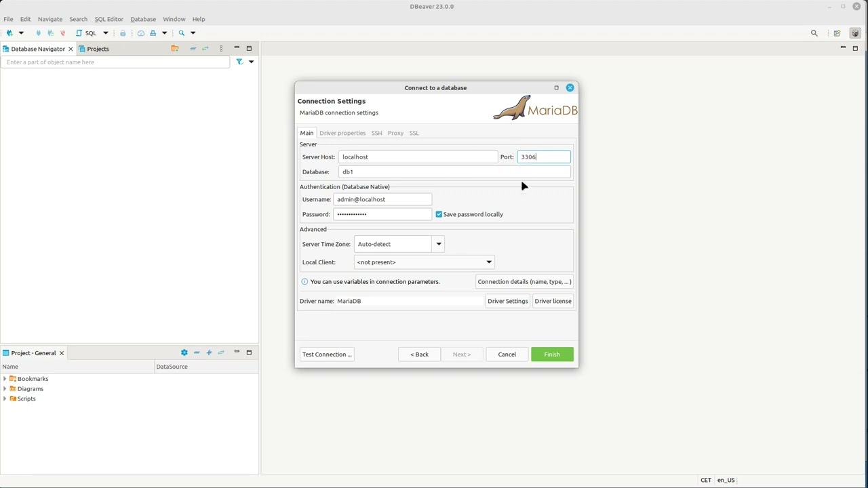The image size is (868, 488).
Task: Switch to the SSL tab
Action: click(414, 133)
